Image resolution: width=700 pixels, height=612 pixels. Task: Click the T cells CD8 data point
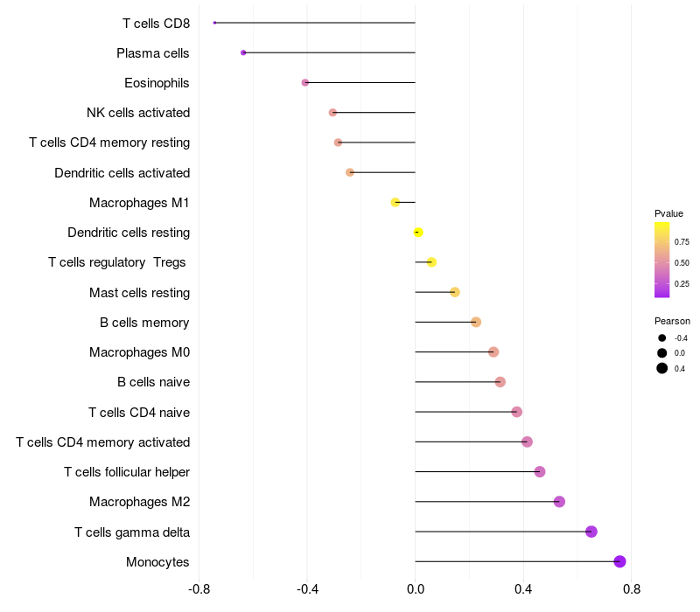point(214,23)
